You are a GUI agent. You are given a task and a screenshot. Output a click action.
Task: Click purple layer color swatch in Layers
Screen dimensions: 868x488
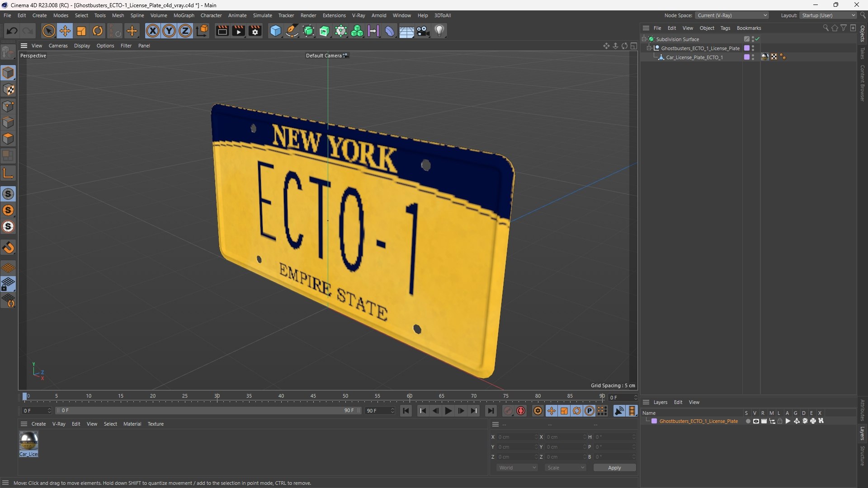654,421
